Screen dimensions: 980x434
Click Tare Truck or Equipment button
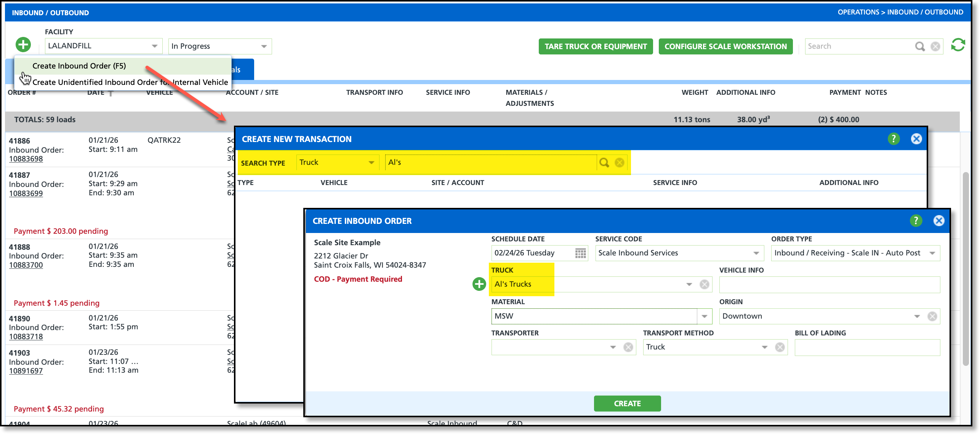click(596, 46)
